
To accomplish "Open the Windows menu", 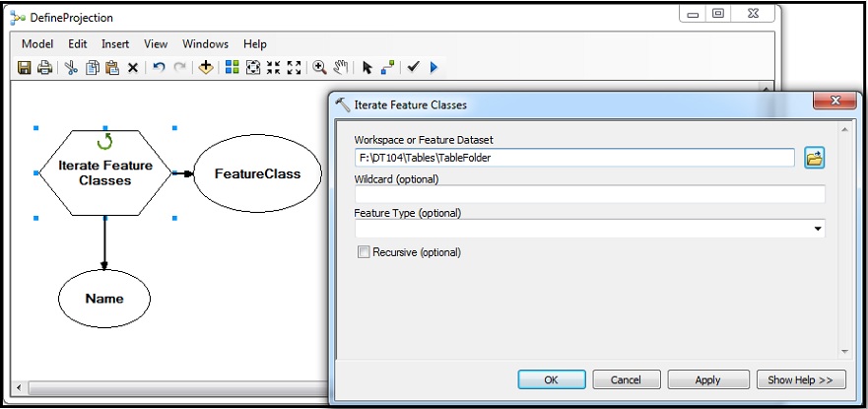I will pos(205,44).
